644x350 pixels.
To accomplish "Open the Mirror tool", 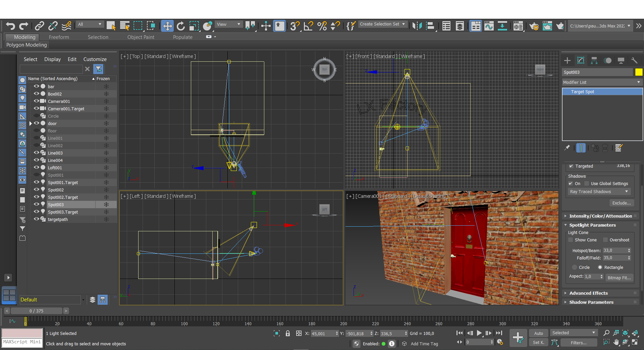I will point(417,26).
